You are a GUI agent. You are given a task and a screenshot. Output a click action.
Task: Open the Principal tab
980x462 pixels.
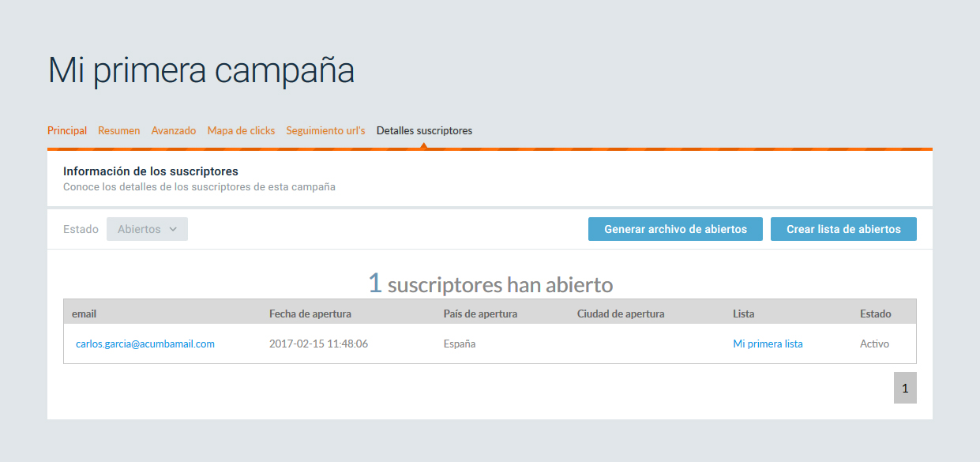67,130
